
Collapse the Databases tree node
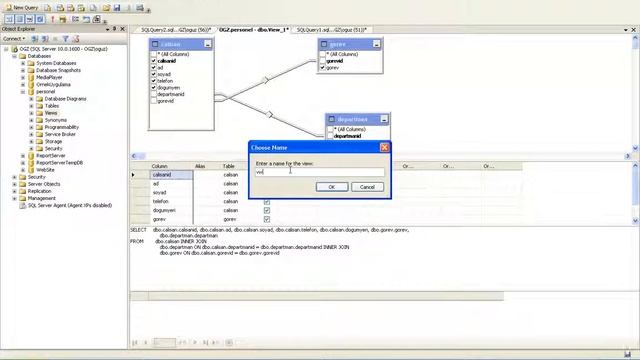click(x=14, y=56)
